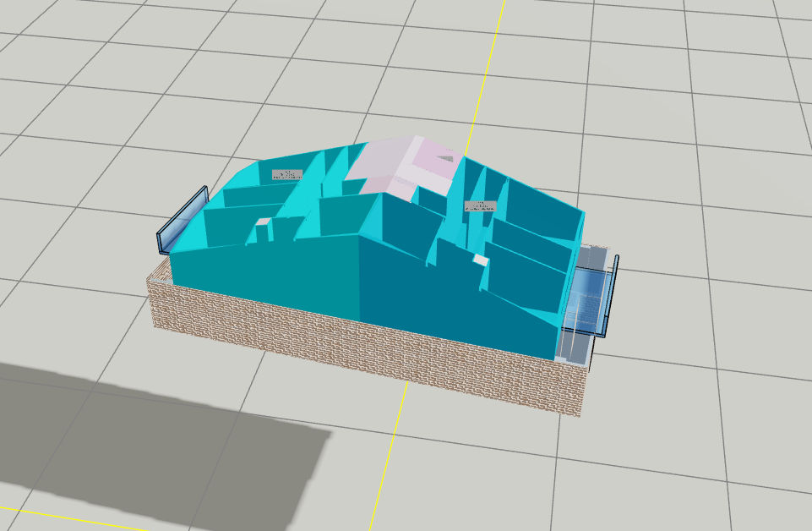Click the gray label on left wing
The image size is (812, 531).
[x=286, y=174]
